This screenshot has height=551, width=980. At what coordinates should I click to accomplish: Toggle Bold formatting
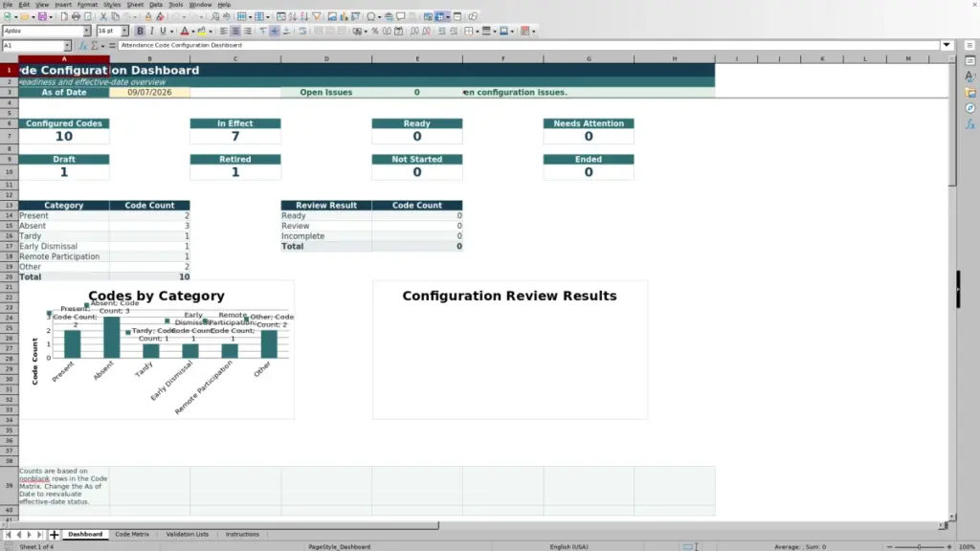coord(140,31)
